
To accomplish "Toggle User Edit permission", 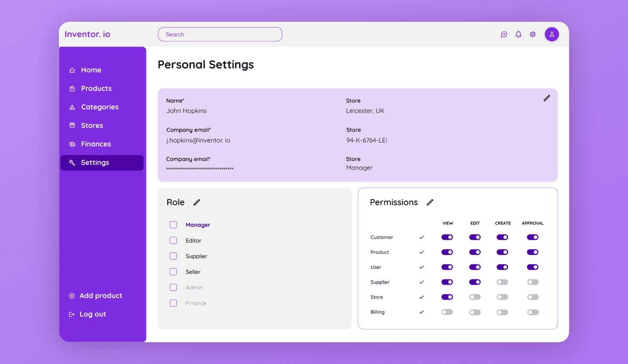I will coord(475,267).
